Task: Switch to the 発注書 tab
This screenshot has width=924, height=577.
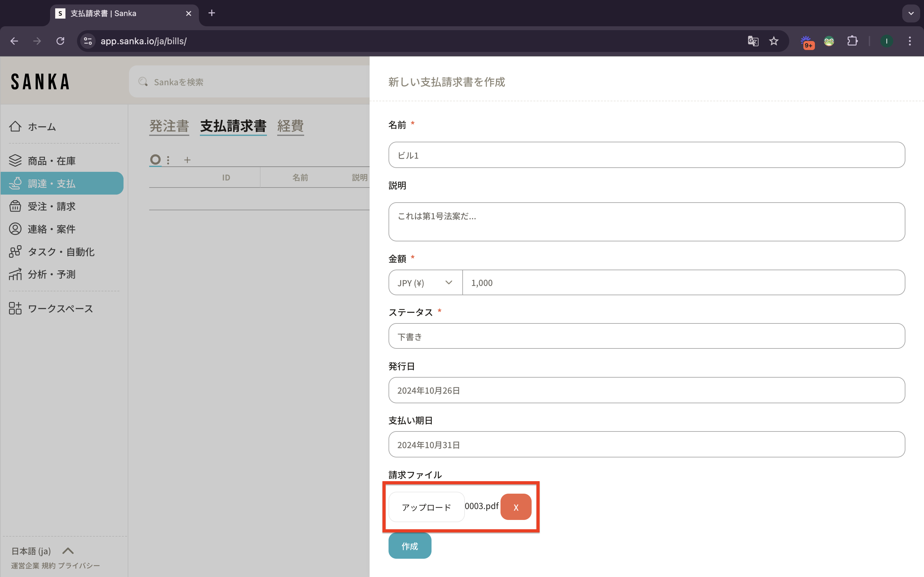Action: [169, 126]
